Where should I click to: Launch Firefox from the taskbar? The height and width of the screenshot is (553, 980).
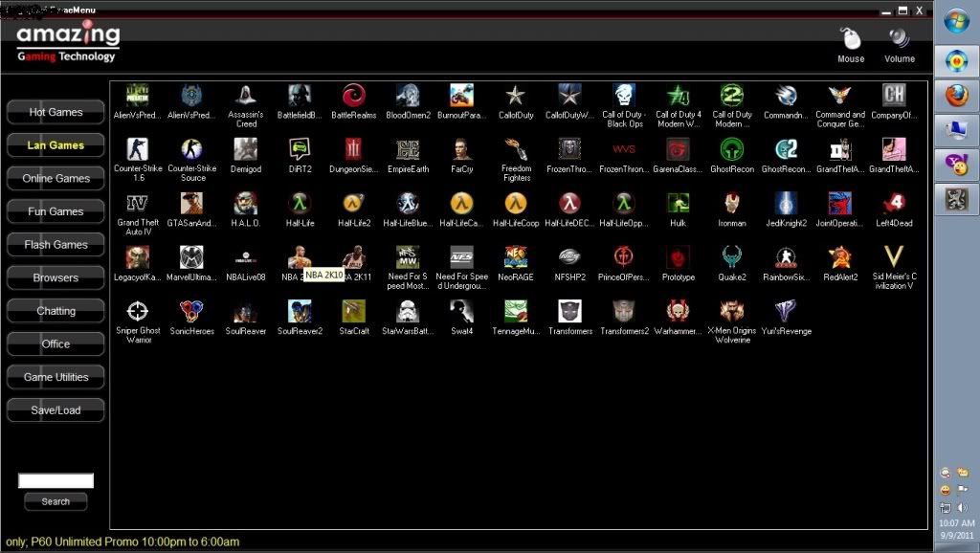[x=956, y=96]
